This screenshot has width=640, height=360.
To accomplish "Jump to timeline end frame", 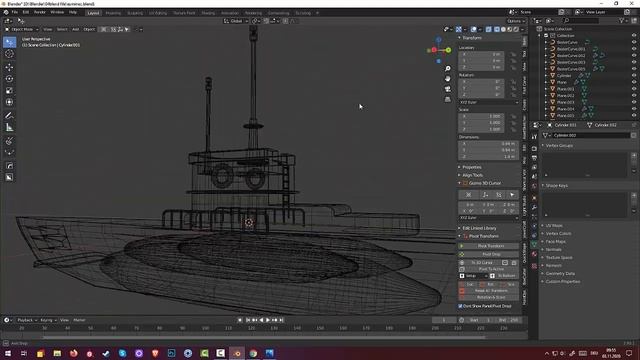I will 281,320.
